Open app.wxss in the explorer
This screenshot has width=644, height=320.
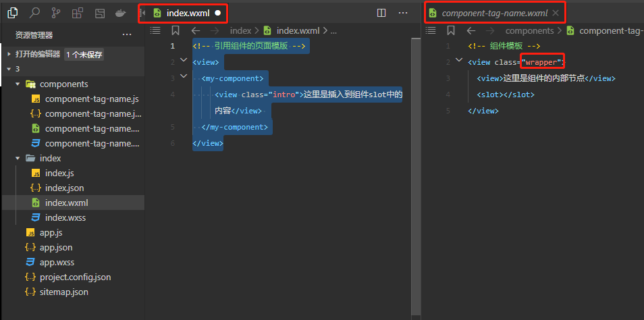click(x=57, y=262)
